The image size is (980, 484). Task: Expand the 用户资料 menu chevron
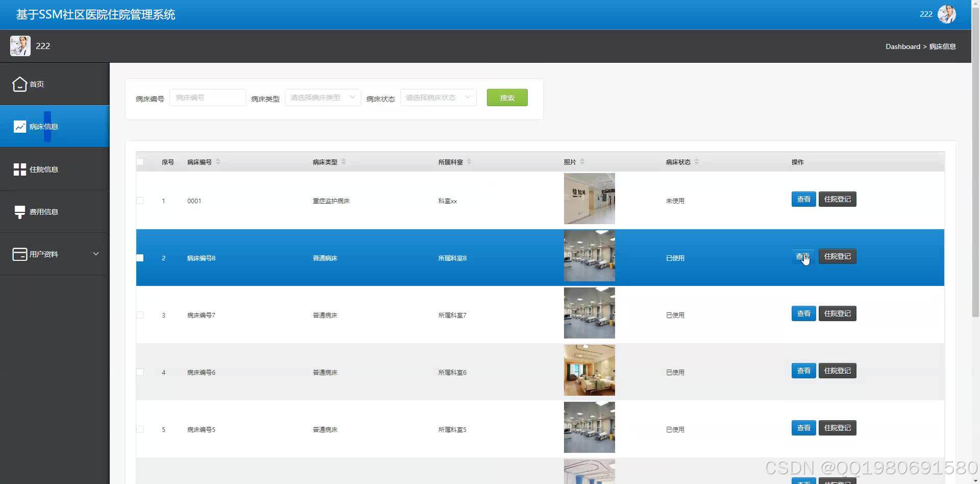click(95, 254)
